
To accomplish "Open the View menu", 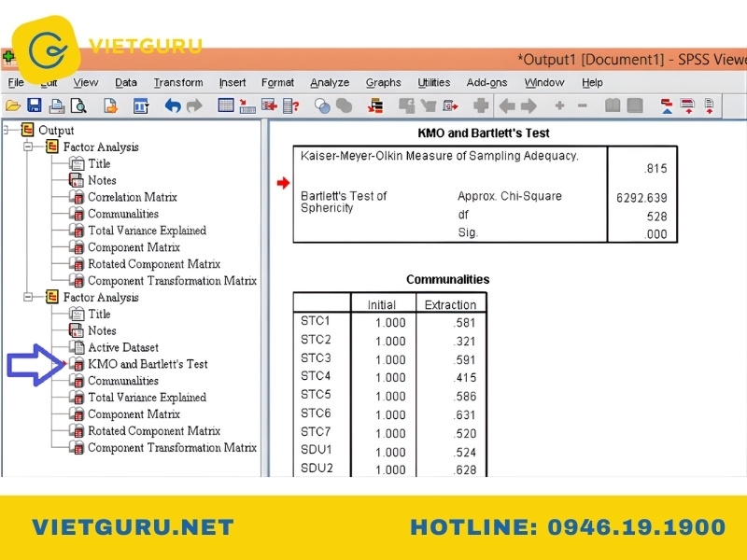I will [86, 82].
